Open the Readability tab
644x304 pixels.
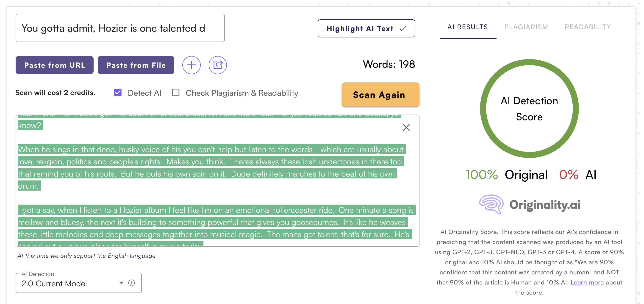[588, 27]
